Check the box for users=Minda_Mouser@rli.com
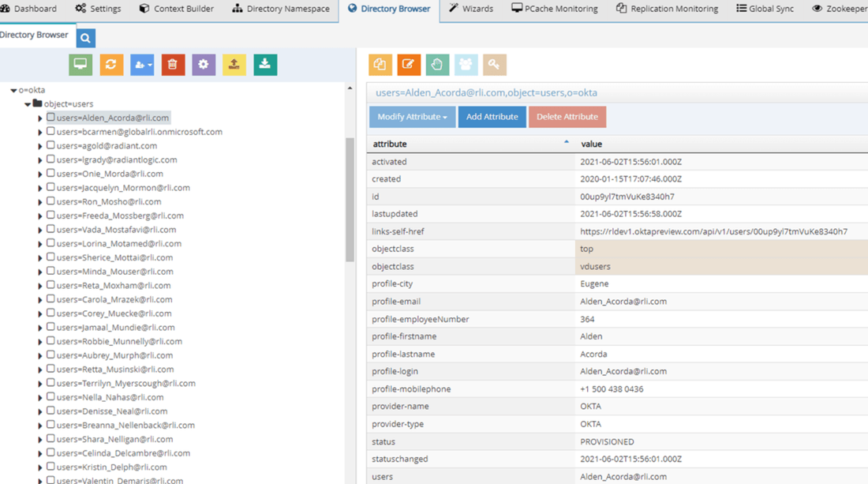 [51, 271]
